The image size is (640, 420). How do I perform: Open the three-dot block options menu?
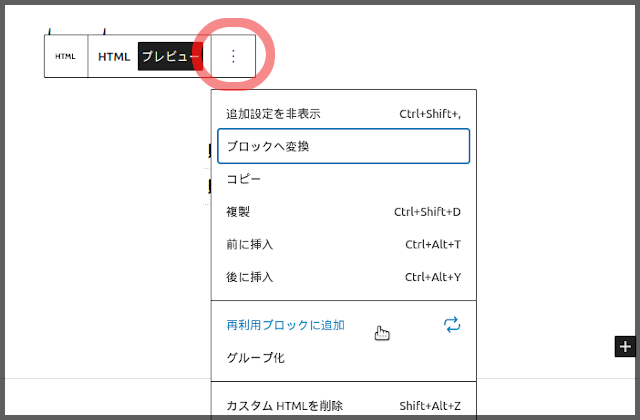[233, 56]
